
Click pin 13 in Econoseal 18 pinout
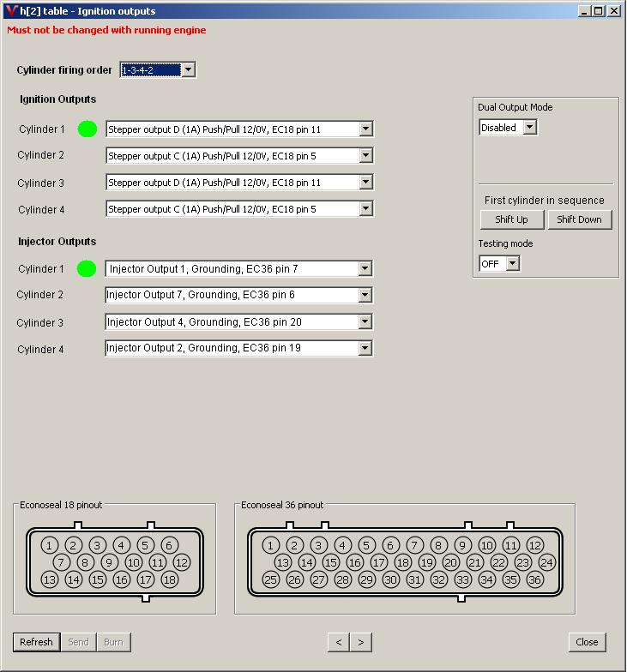50,579
